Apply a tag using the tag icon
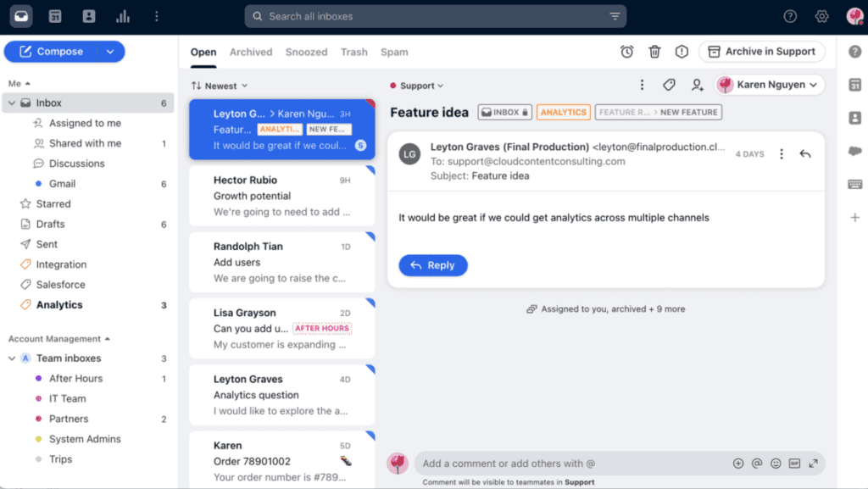Image resolution: width=868 pixels, height=489 pixels. [669, 85]
